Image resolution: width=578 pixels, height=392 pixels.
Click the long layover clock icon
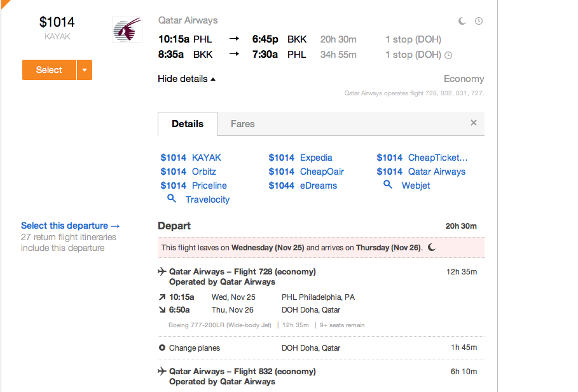(x=448, y=55)
